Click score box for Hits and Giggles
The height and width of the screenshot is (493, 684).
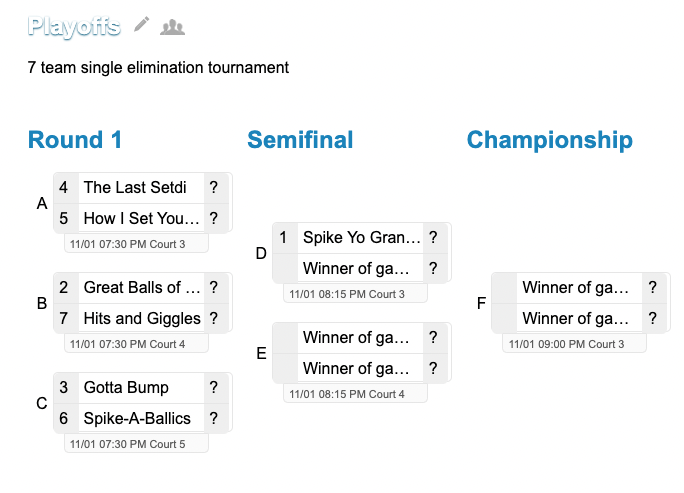[214, 318]
